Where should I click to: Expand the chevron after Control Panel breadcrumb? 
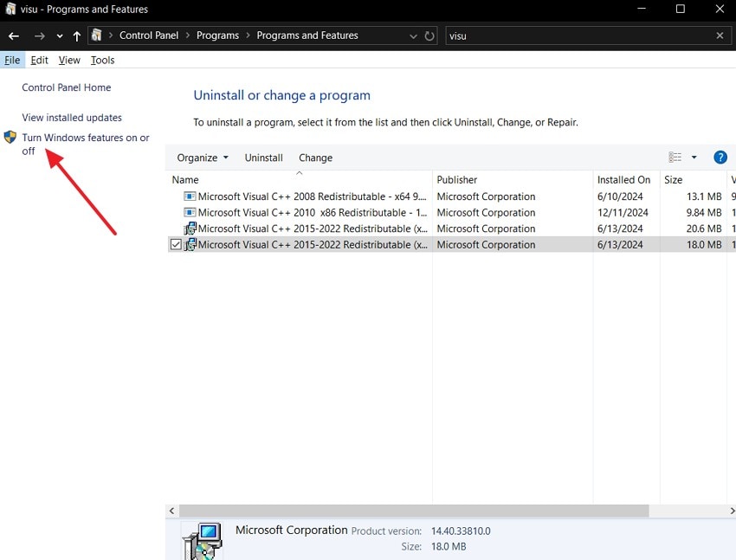pyautogui.click(x=187, y=35)
